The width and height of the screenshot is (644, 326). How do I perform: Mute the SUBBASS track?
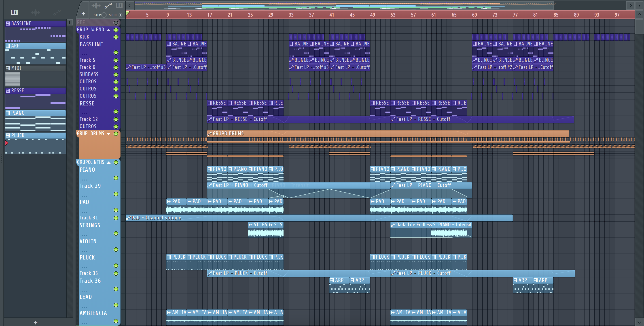coord(116,75)
